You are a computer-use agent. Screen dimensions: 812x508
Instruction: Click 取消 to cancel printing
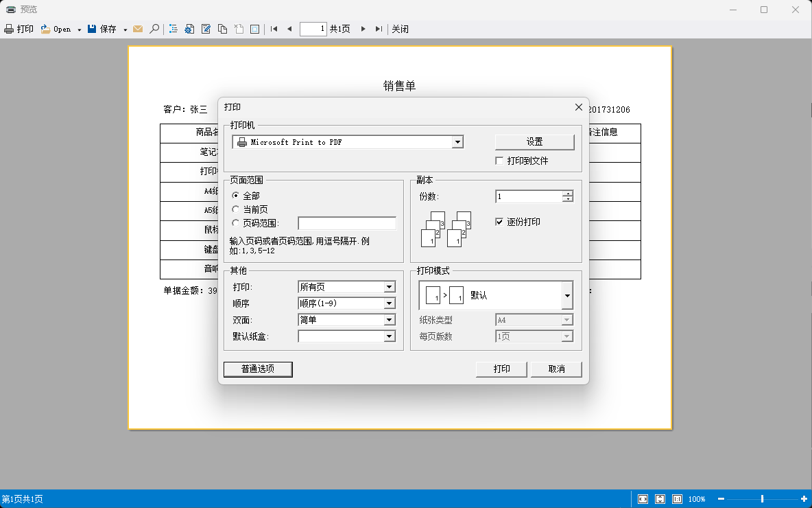[556, 369]
